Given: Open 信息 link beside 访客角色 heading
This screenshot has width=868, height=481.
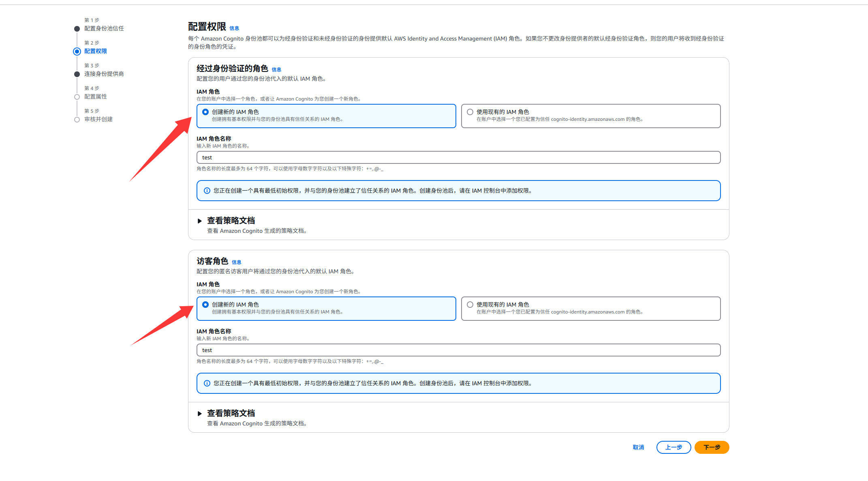Looking at the screenshot, I should coord(237,262).
